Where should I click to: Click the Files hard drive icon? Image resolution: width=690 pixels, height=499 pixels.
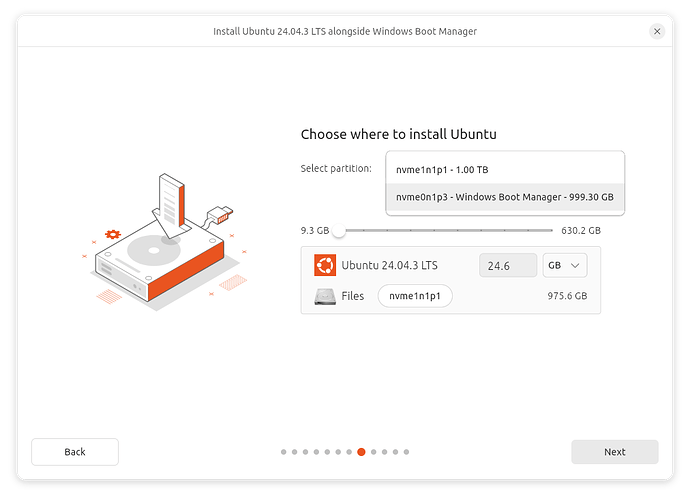click(324, 296)
